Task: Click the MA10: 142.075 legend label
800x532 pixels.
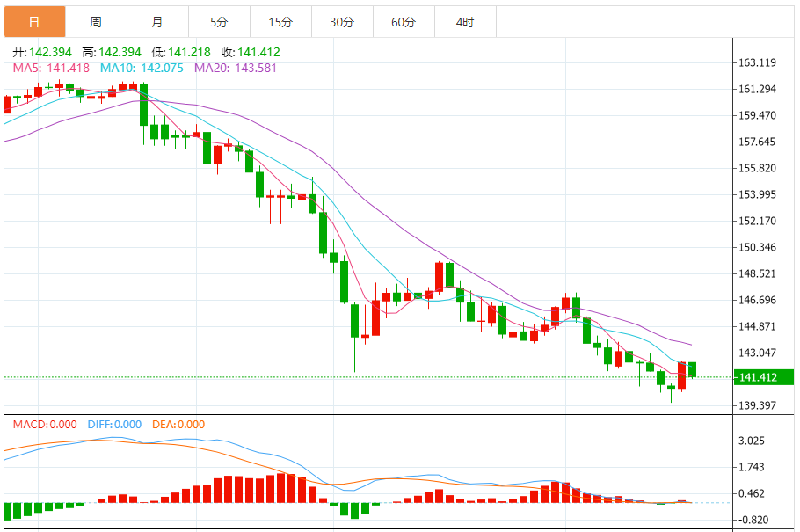Action: [x=142, y=68]
